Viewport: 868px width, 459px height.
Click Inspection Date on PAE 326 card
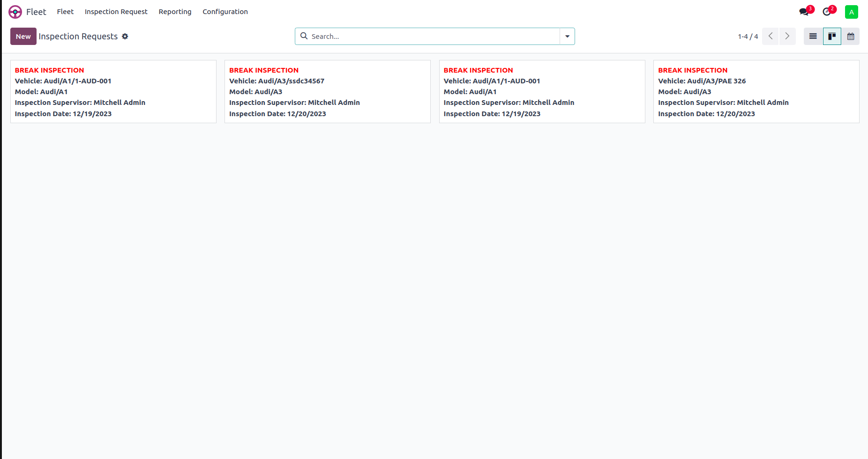point(706,114)
